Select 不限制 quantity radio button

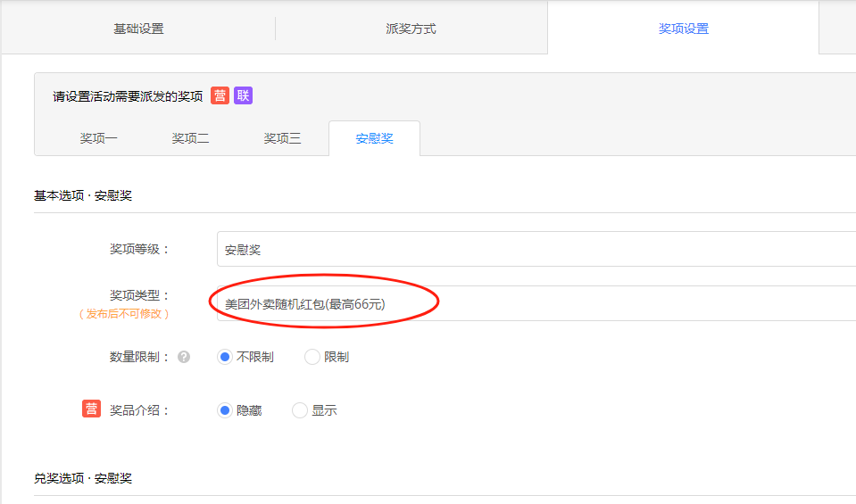pyautogui.click(x=224, y=357)
